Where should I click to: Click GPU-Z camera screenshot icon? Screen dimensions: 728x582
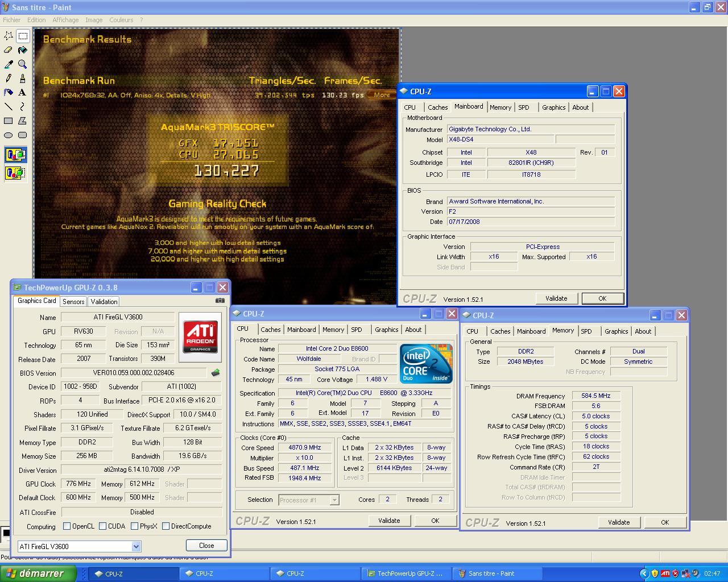point(220,301)
